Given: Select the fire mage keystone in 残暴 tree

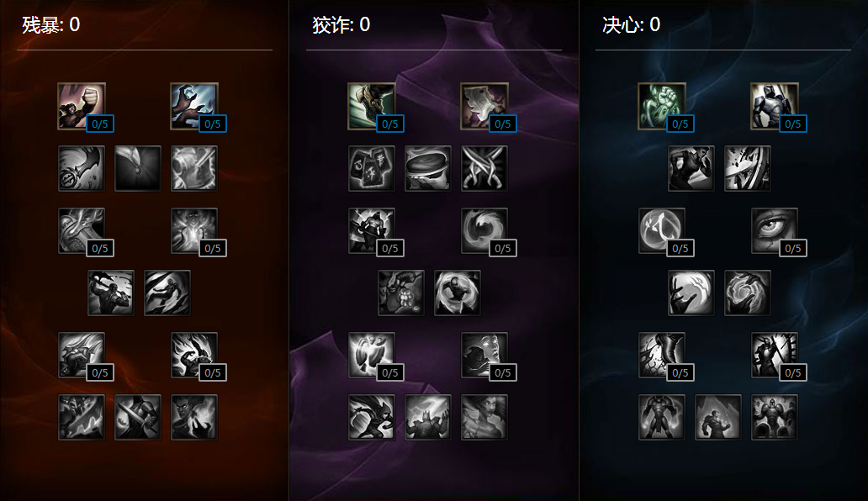Looking at the screenshot, I should click(x=194, y=417).
